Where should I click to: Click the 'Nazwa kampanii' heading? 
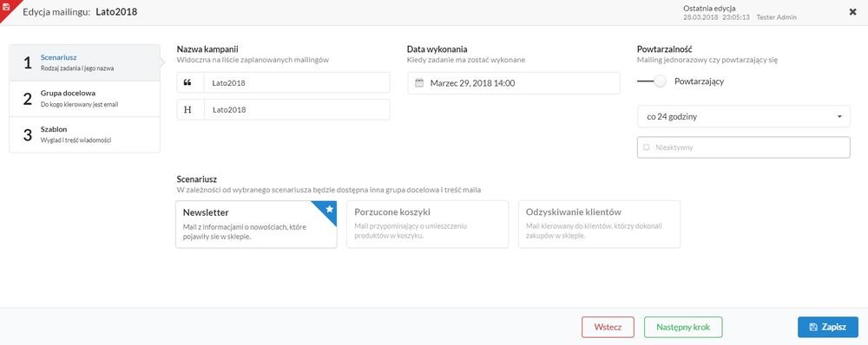tap(207, 49)
